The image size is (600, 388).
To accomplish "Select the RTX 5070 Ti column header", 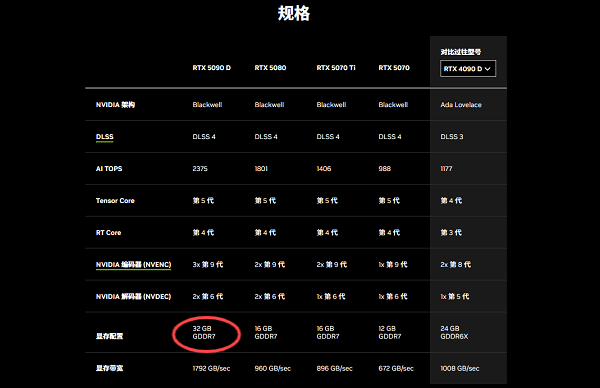I will click(x=336, y=68).
